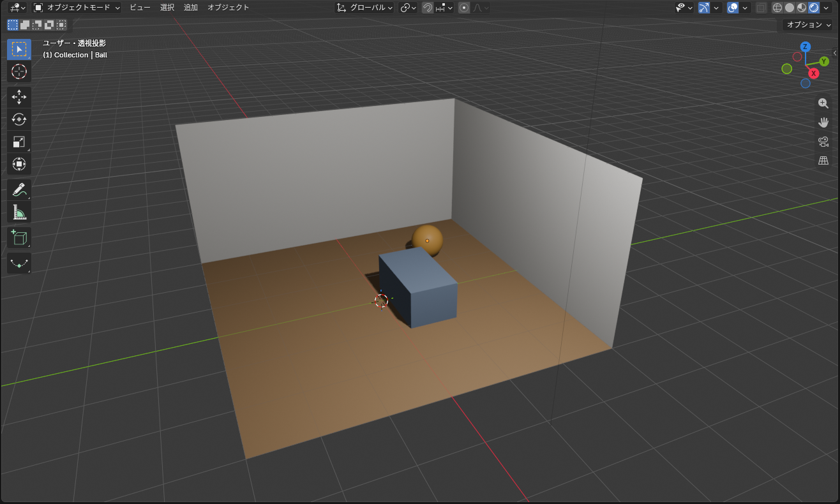Click the green Y axis gizmo ball
Viewport: 840px width, 504px height.
point(824,61)
